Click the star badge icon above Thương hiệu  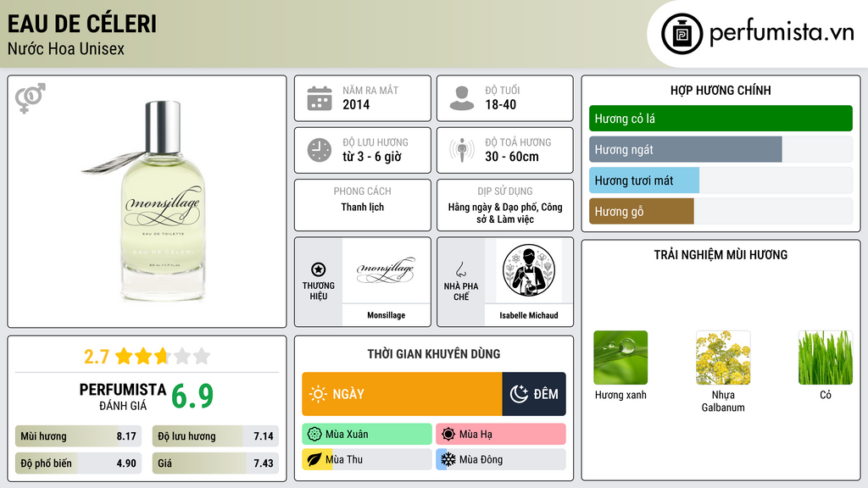point(319,269)
